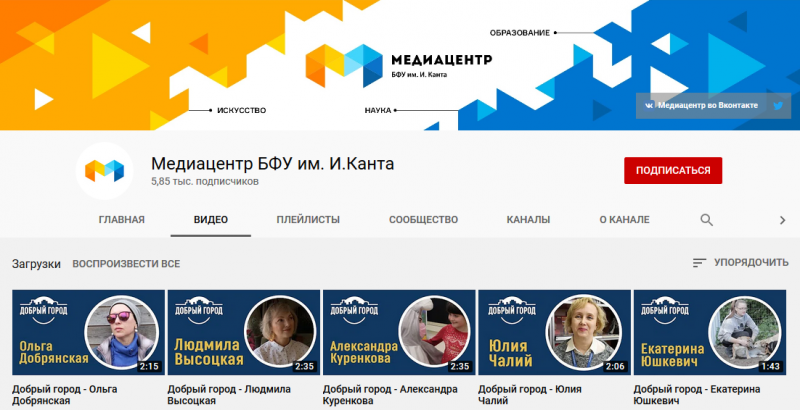Click Медиацентр logo in banner center

coord(398,66)
